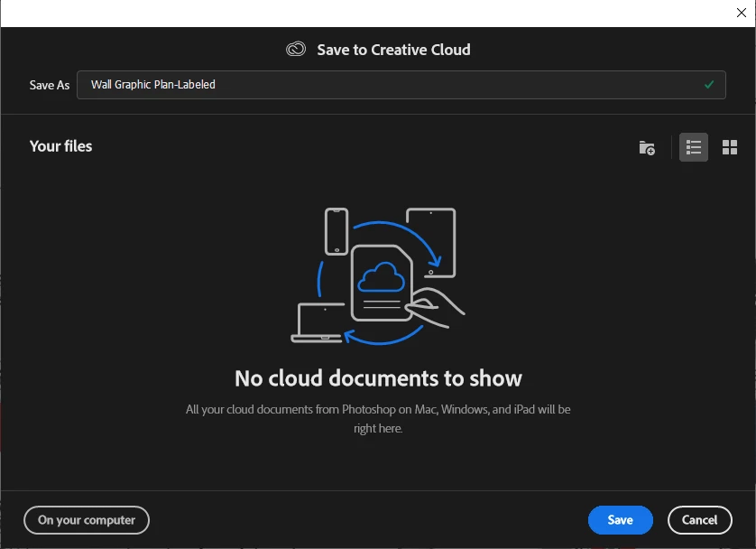Choose On your computer save location

87,519
